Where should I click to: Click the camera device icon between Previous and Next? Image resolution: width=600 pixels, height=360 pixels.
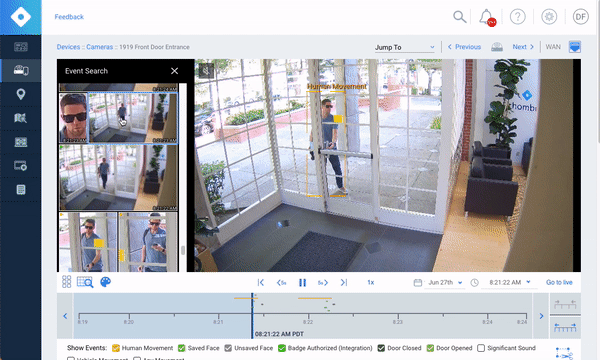(x=497, y=47)
